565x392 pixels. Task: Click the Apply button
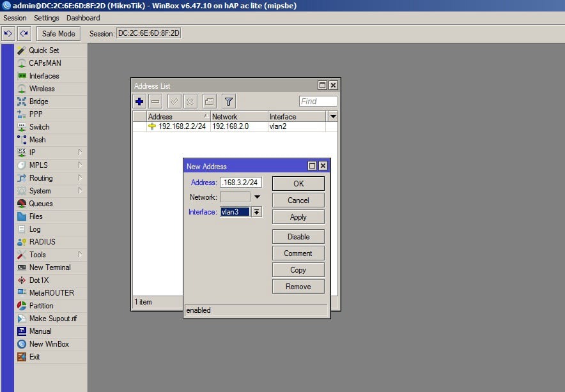(x=298, y=217)
